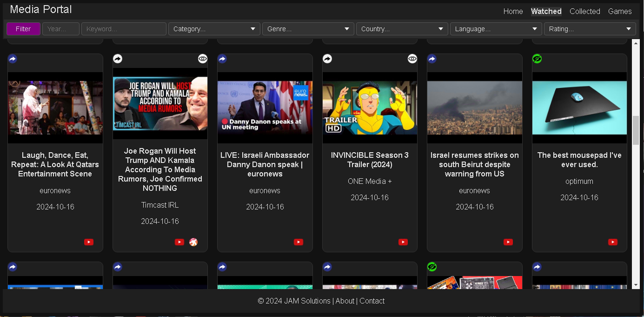Open YouTube icon on the Danny Danon card
This screenshot has width=644, height=317.
click(299, 242)
